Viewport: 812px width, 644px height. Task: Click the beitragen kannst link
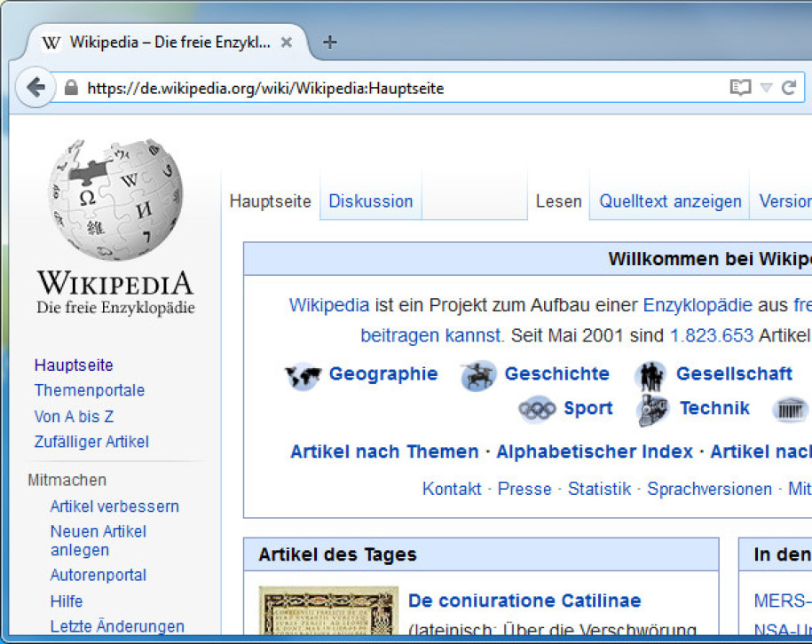click(432, 335)
